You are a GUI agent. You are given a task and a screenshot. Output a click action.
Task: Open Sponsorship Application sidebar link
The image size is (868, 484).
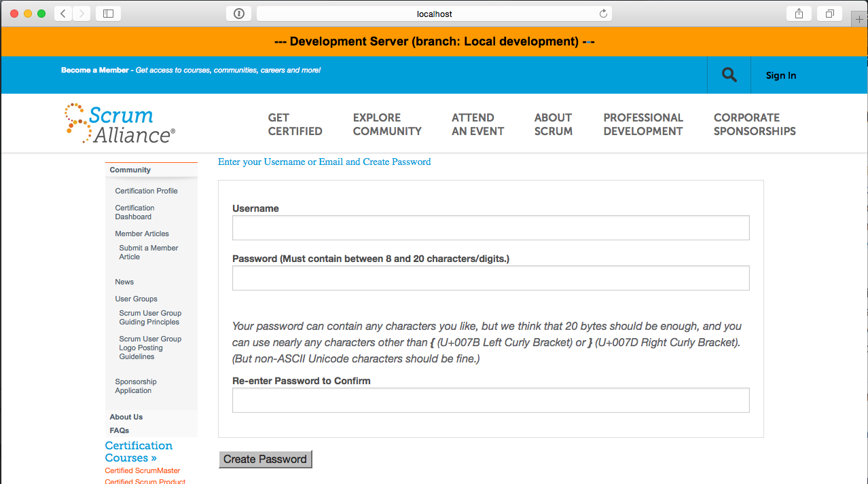coord(135,386)
